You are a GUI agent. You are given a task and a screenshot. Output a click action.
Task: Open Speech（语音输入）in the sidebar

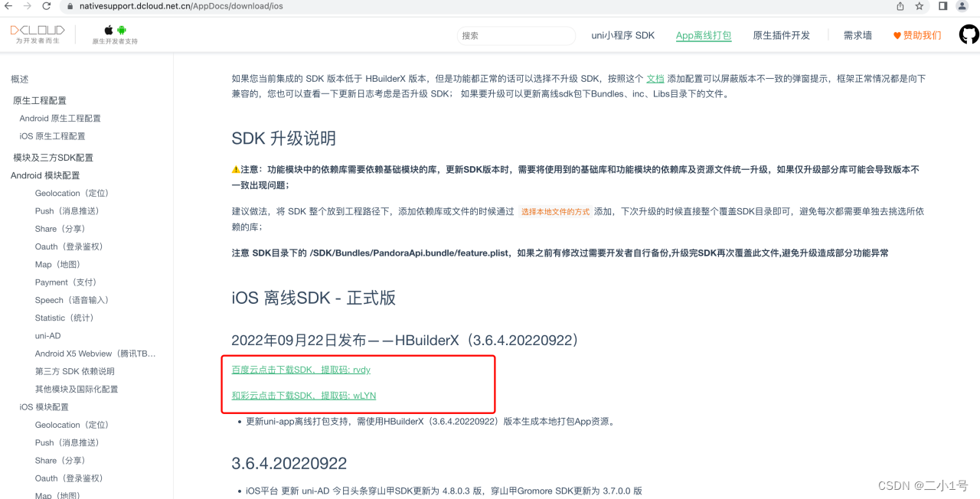click(72, 300)
